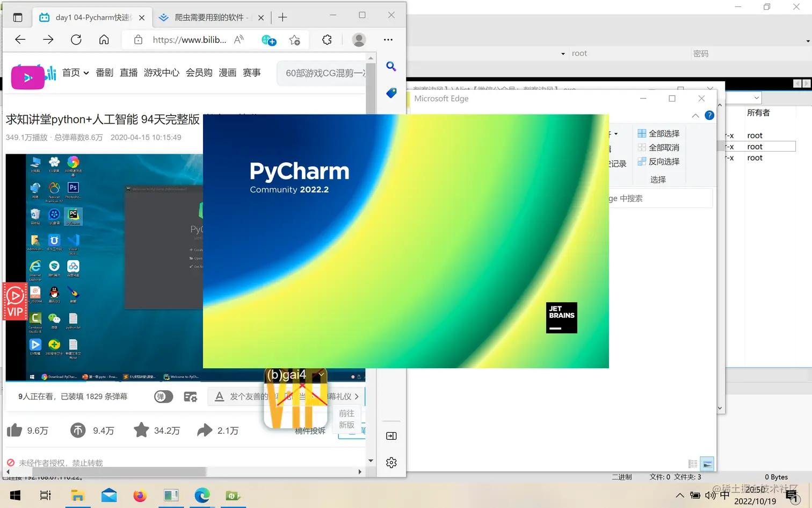Image resolution: width=812 pixels, height=508 pixels.
Task: Toggle the danmaku on/off switch
Action: [x=163, y=397]
